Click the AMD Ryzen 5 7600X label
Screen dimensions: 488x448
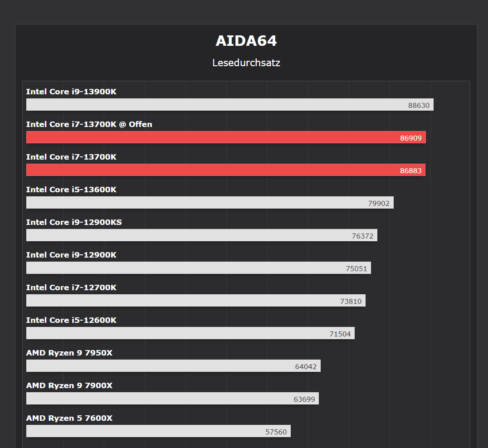pos(69,418)
